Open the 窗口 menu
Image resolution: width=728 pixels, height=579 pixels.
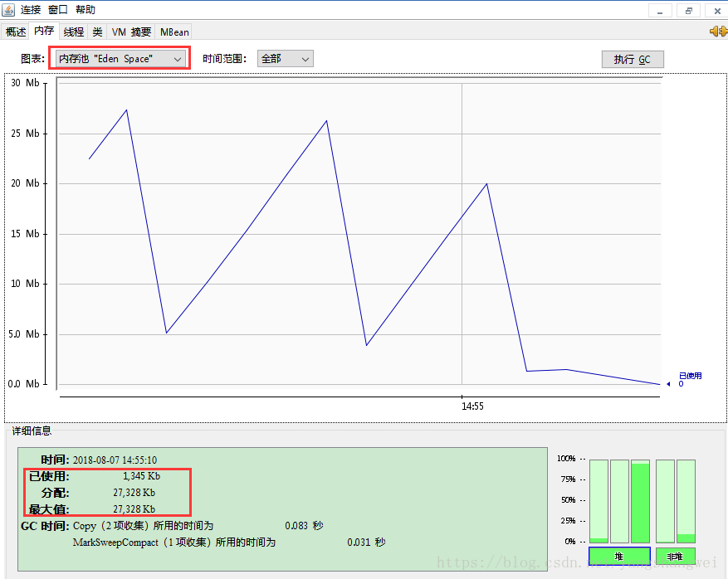pos(58,10)
